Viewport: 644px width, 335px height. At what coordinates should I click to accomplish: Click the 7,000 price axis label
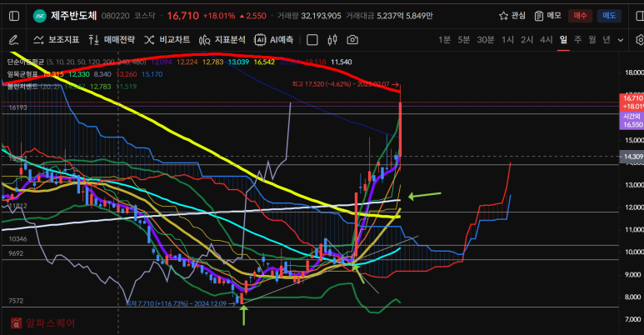tap(633, 319)
